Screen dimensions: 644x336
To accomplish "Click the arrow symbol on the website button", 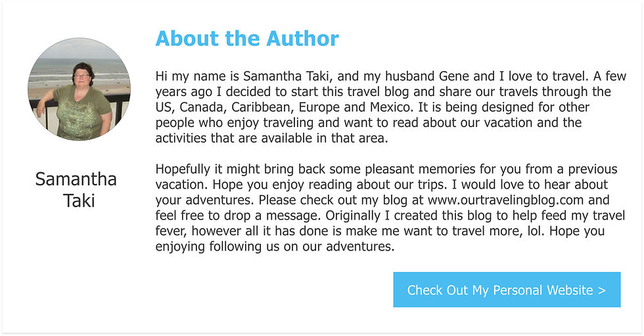I will (601, 290).
